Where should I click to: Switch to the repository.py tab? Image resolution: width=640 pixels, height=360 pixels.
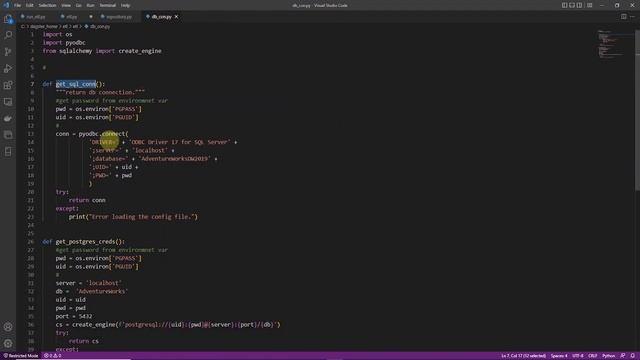point(118,17)
